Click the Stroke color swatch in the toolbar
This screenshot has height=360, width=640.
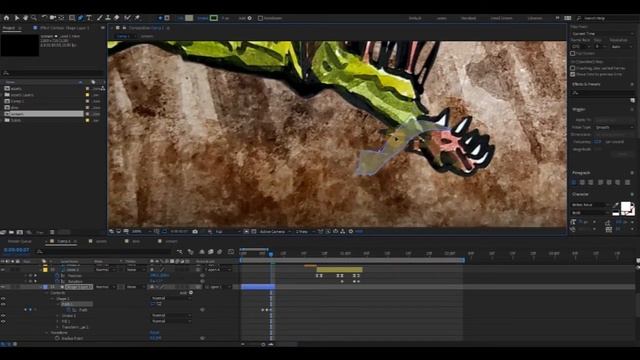click(213, 18)
